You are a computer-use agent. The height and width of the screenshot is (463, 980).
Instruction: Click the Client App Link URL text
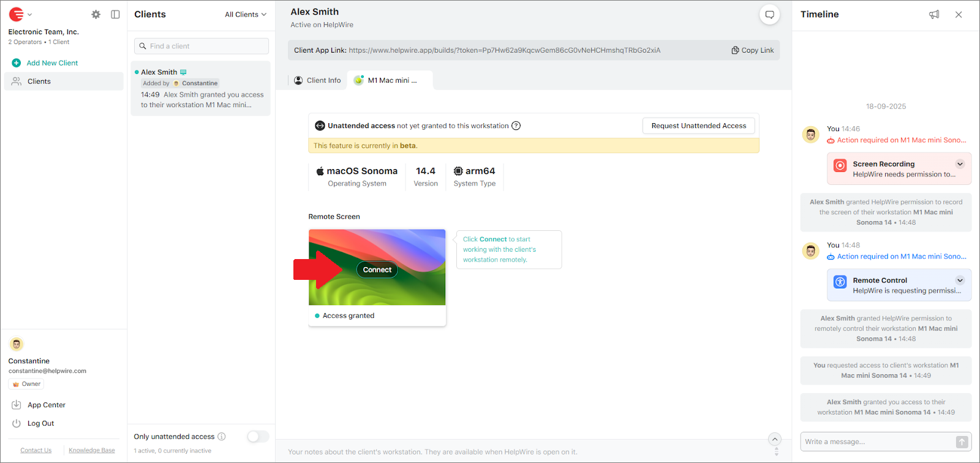point(505,50)
